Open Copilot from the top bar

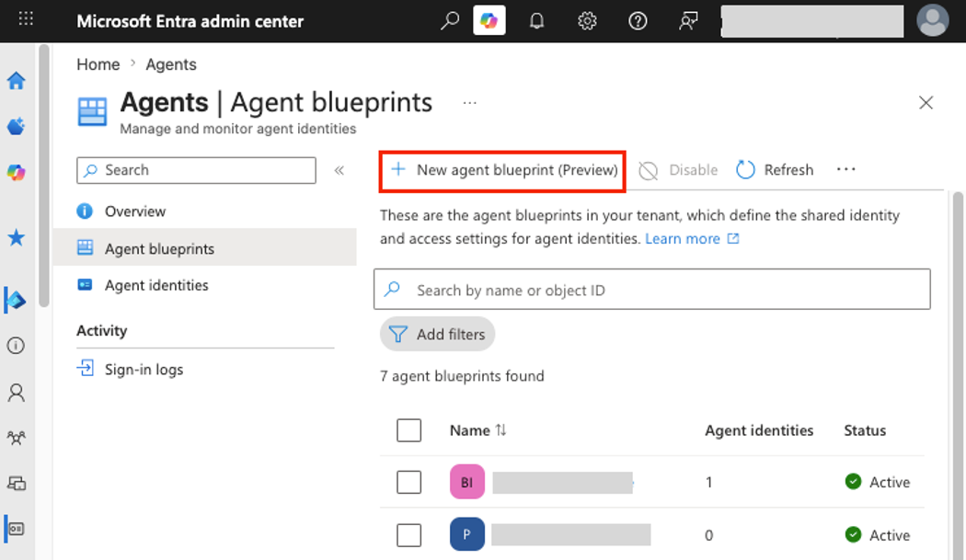coord(489,20)
